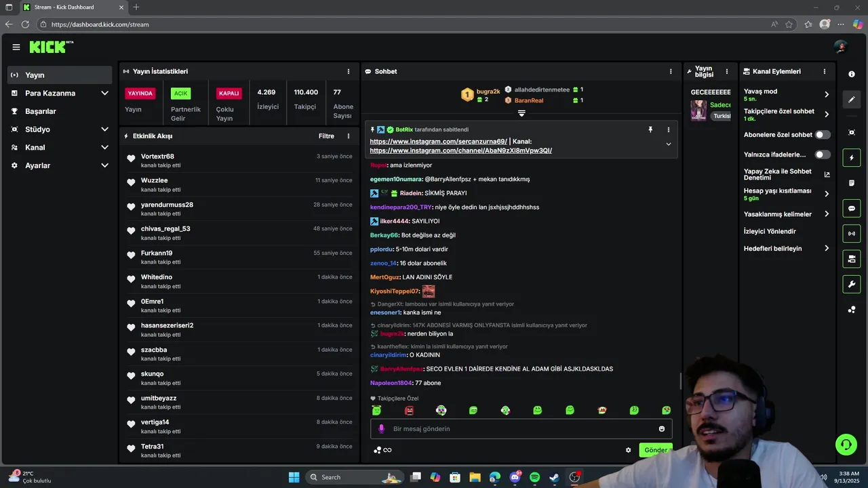Open the user profile avatar menu
The height and width of the screenshot is (488, 868).
click(841, 47)
